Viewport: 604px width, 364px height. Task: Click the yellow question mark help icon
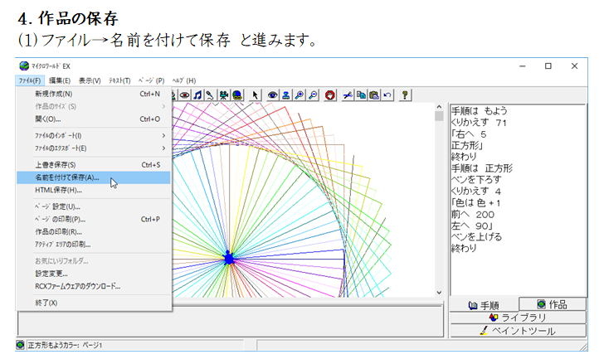[405, 95]
